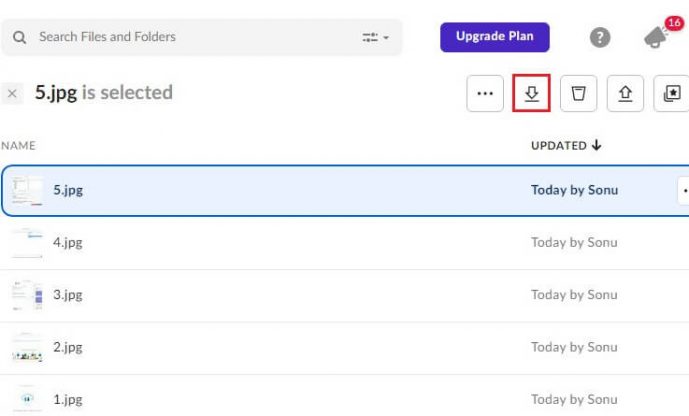This screenshot has width=689, height=416.
Task: Add selected file to collection icon
Action: point(671,93)
